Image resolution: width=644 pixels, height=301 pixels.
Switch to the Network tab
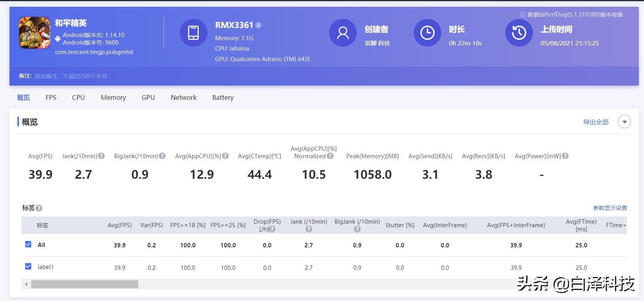click(x=184, y=97)
